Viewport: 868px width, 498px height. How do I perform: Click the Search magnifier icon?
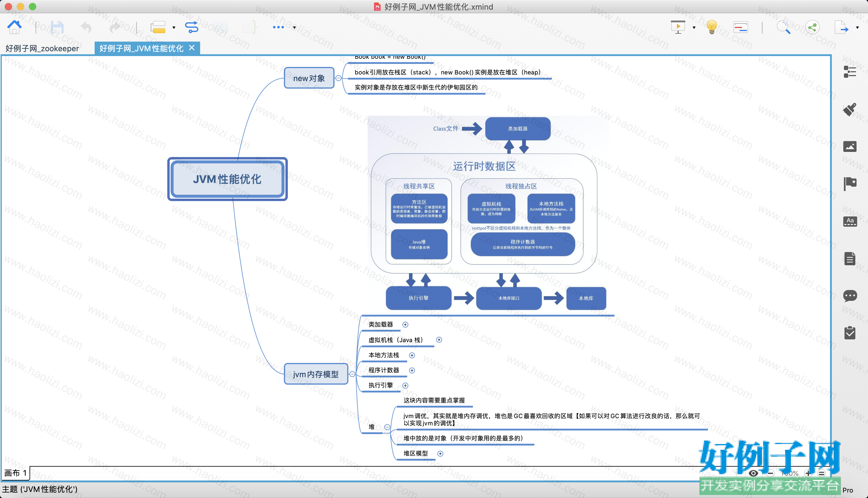784,27
